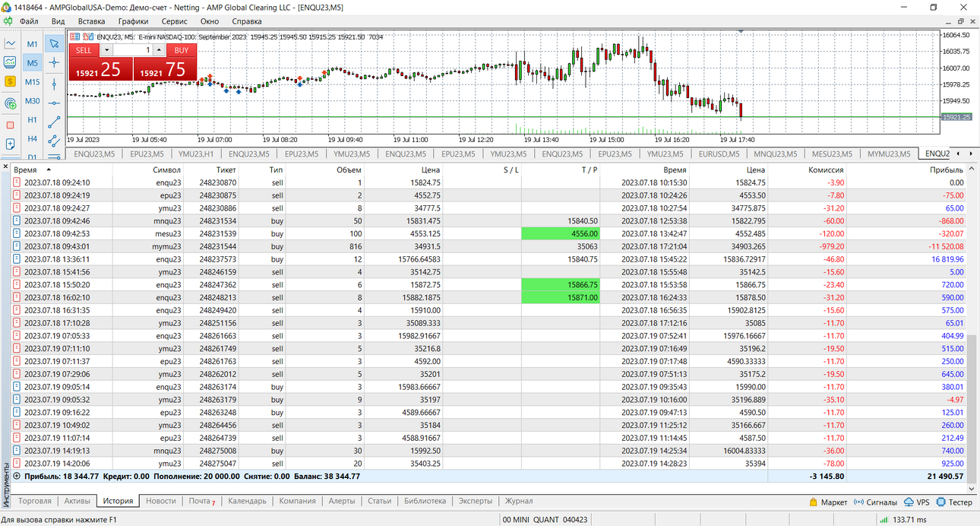Screen dimensions: 980x526
Task: Open the indicators chart icon in left toolbar
Action: click(x=11, y=62)
